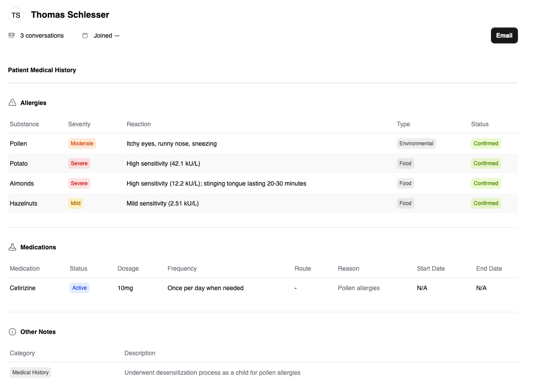
Task: Click the Food badge in the Almonds row
Action: 406,183
